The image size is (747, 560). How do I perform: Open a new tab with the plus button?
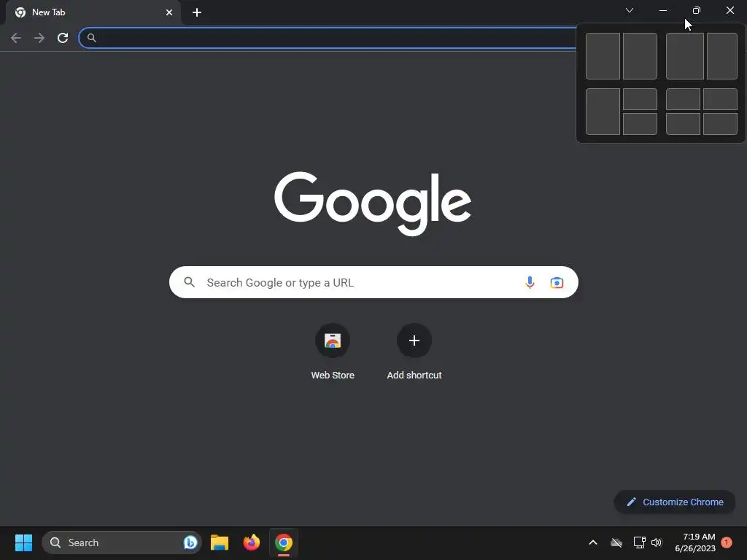click(197, 12)
